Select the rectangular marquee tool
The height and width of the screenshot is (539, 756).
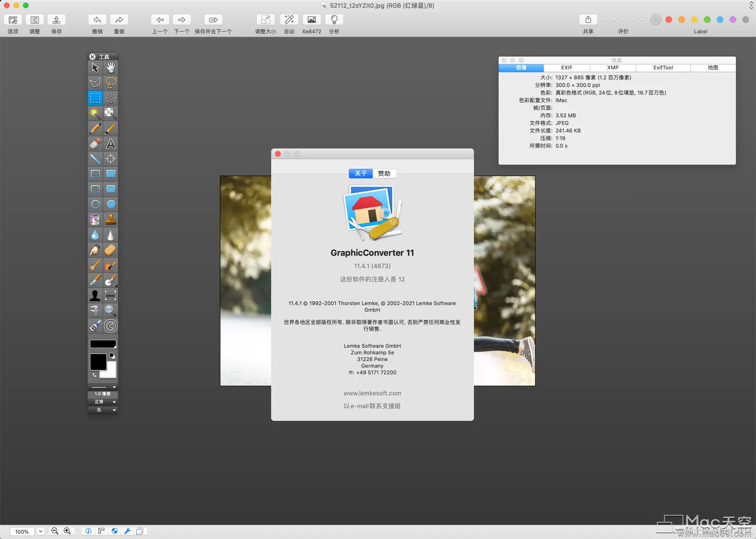click(95, 98)
